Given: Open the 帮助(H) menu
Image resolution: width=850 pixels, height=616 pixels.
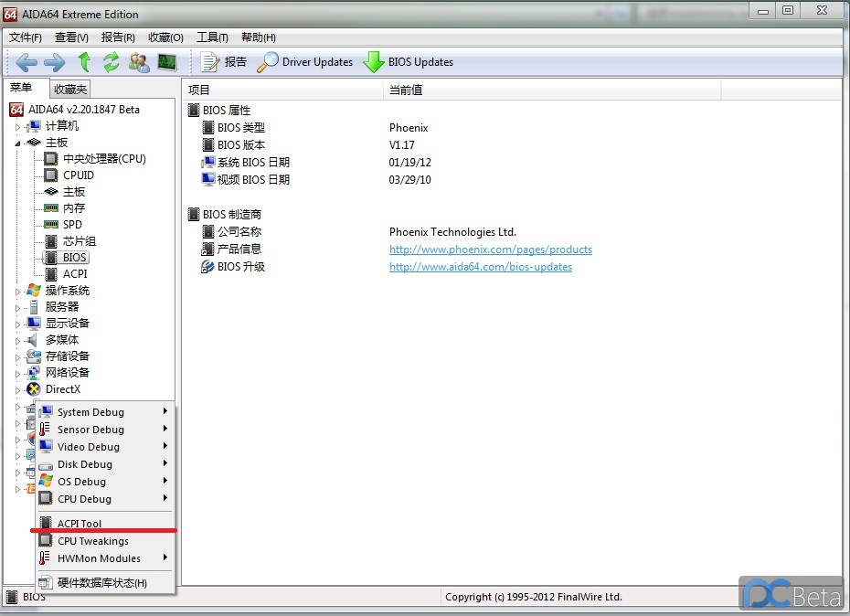Looking at the screenshot, I should 259,37.
